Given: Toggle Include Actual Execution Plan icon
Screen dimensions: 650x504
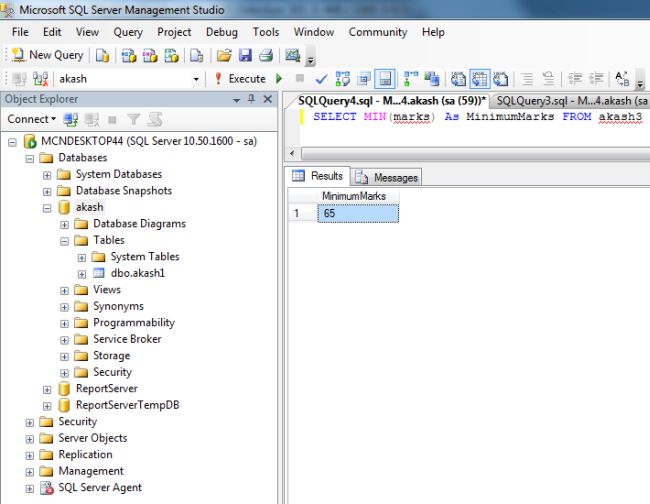Looking at the screenshot, I should tap(411, 79).
